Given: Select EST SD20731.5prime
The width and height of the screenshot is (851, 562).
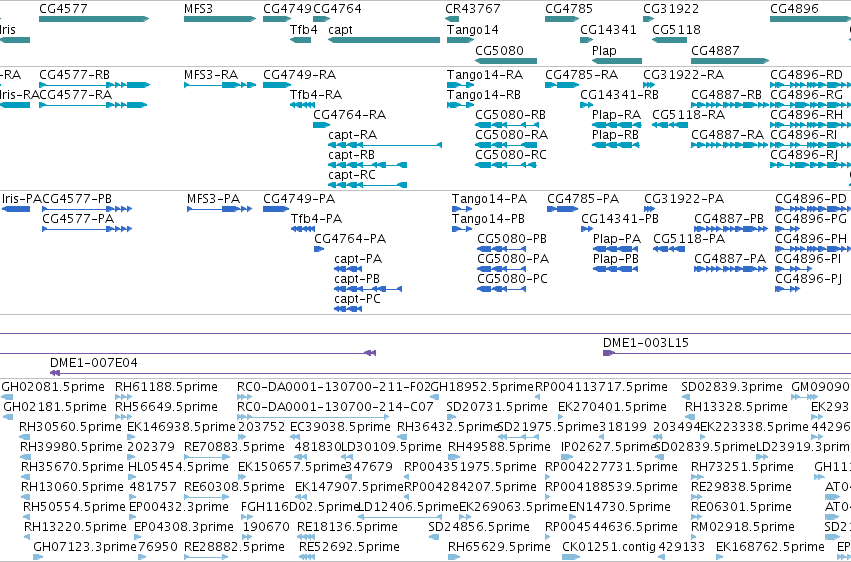Looking at the screenshot, I should (452, 417).
